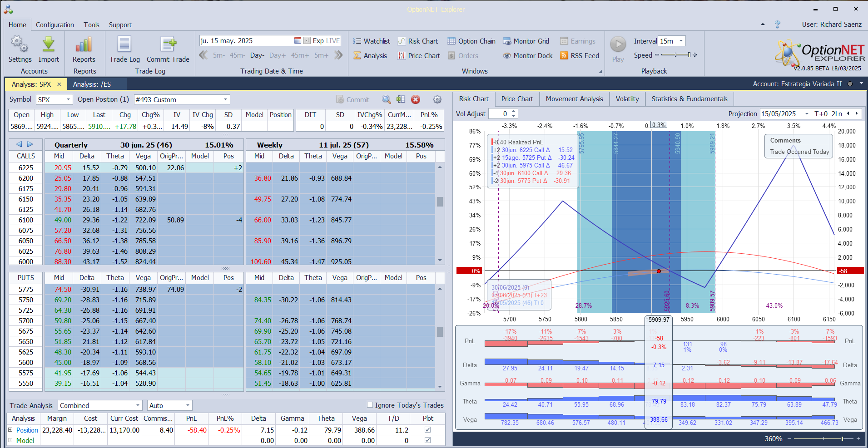Click the red X delete position icon

pyautogui.click(x=416, y=100)
